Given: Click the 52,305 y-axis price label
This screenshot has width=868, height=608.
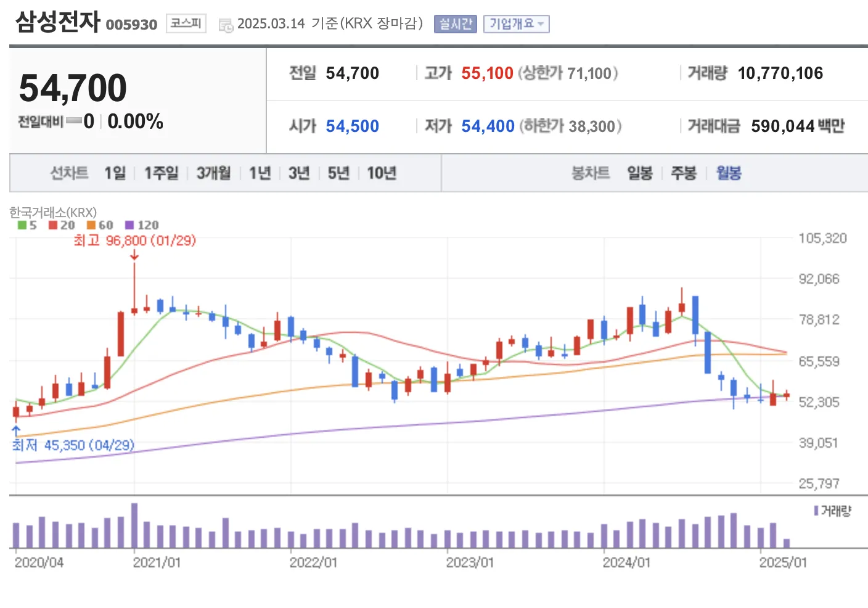Looking at the screenshot, I should coord(819,402).
